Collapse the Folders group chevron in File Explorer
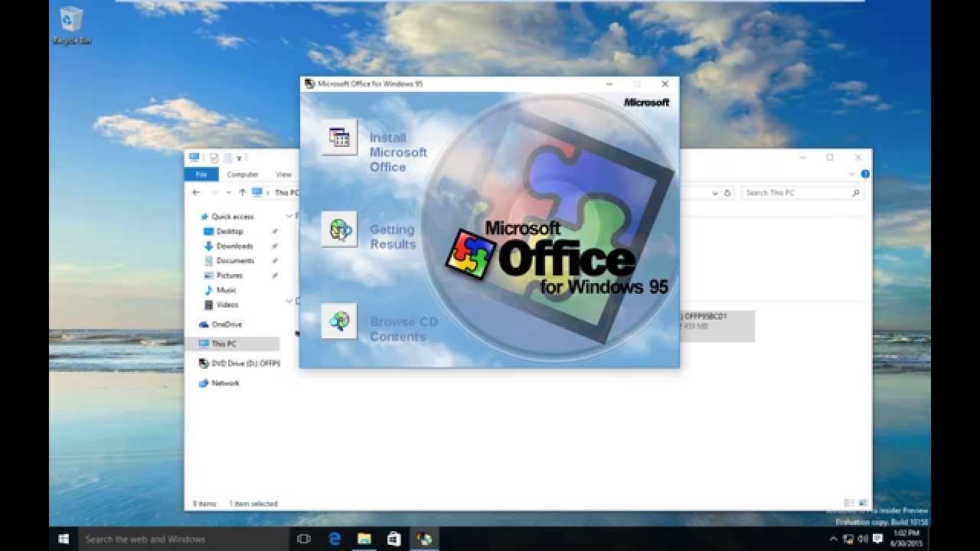980x551 pixels. (290, 217)
